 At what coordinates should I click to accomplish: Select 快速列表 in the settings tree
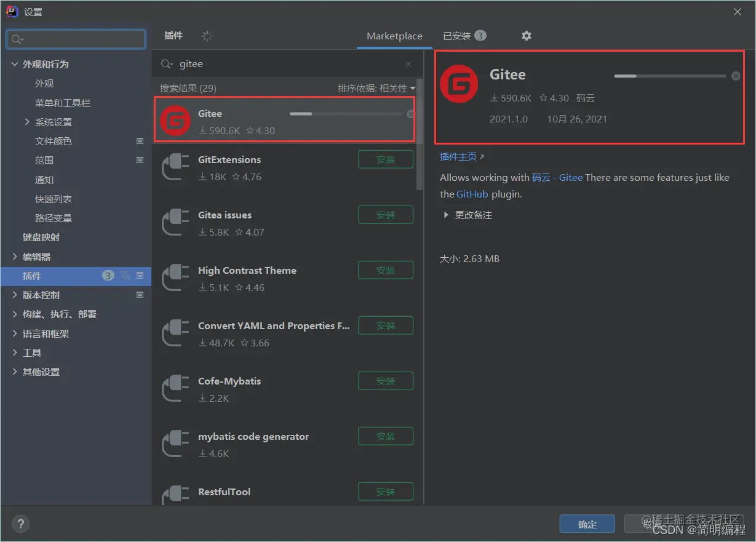[x=54, y=199]
